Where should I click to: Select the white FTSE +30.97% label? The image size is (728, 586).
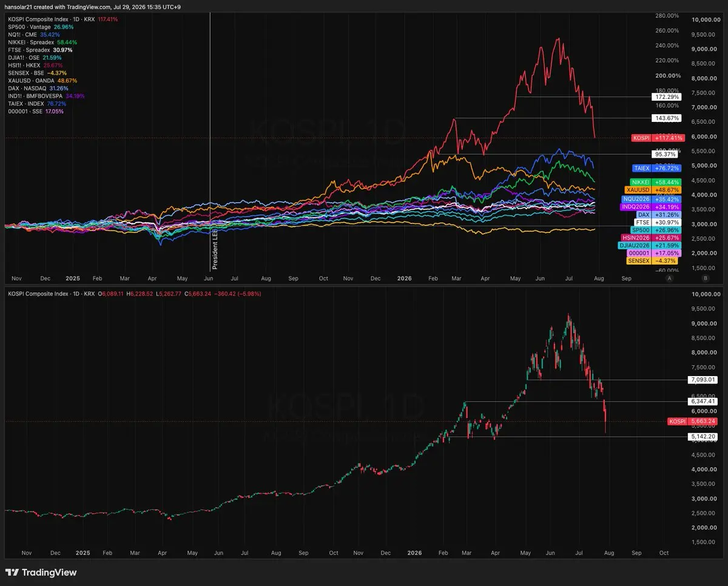click(x=658, y=223)
